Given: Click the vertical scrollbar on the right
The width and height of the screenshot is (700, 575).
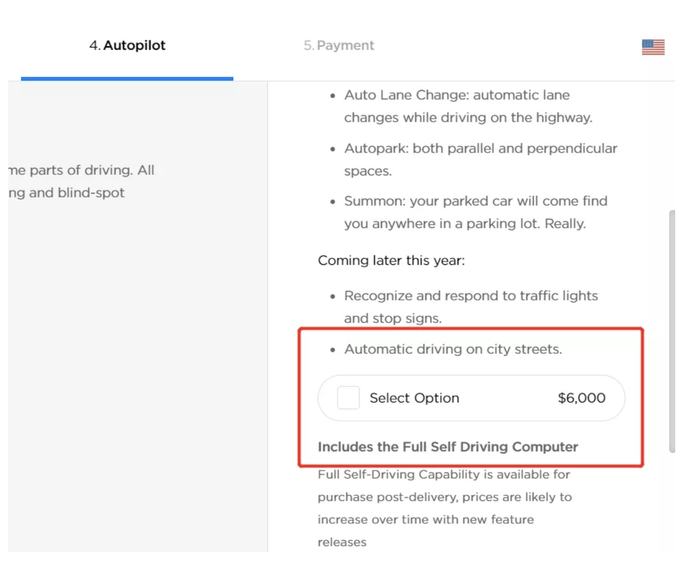Looking at the screenshot, I should click(x=671, y=330).
